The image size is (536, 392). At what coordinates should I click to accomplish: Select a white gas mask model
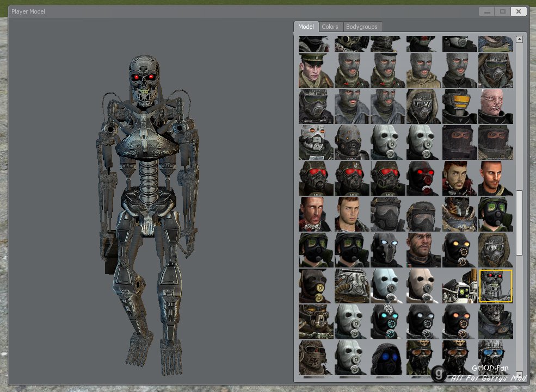[387, 286]
